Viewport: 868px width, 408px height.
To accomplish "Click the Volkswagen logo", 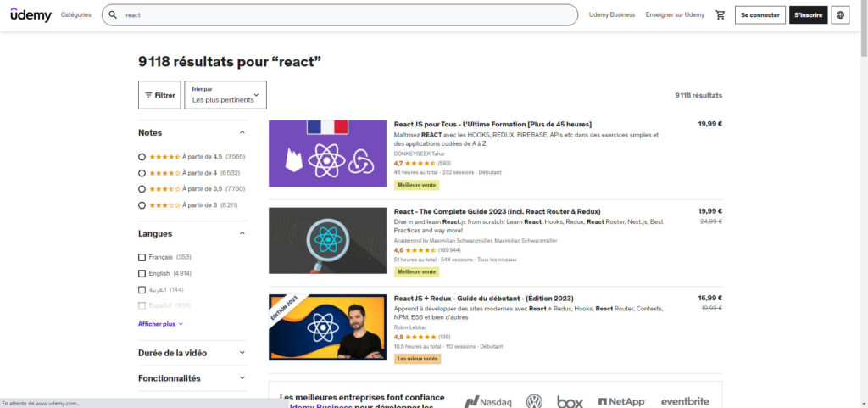I will [534, 401].
